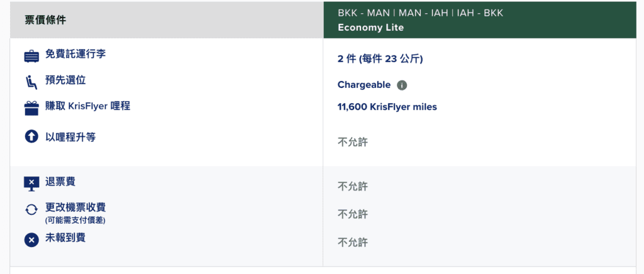Click the refund fee monitor icon
This screenshot has width=644, height=274.
pos(31,184)
